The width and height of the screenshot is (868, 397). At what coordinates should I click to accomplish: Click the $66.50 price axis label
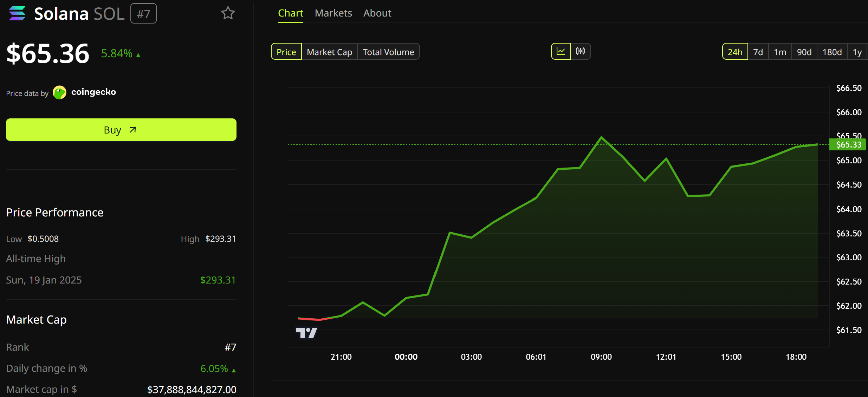[x=849, y=88]
